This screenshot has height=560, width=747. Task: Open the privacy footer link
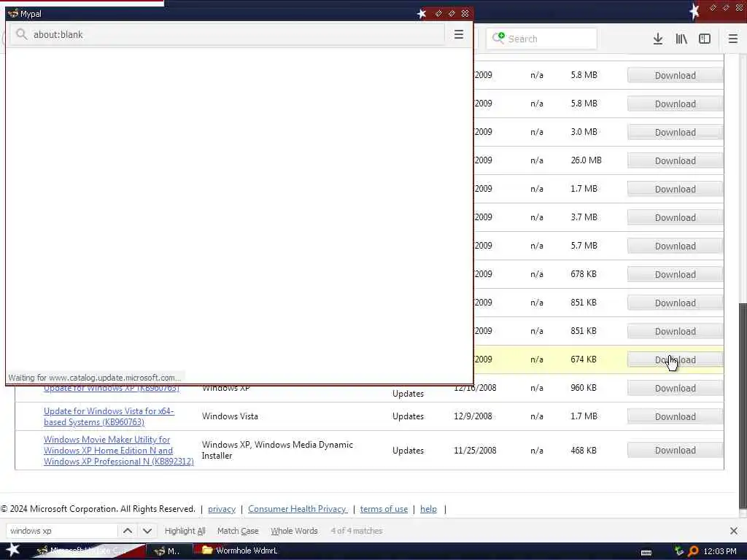222,509
